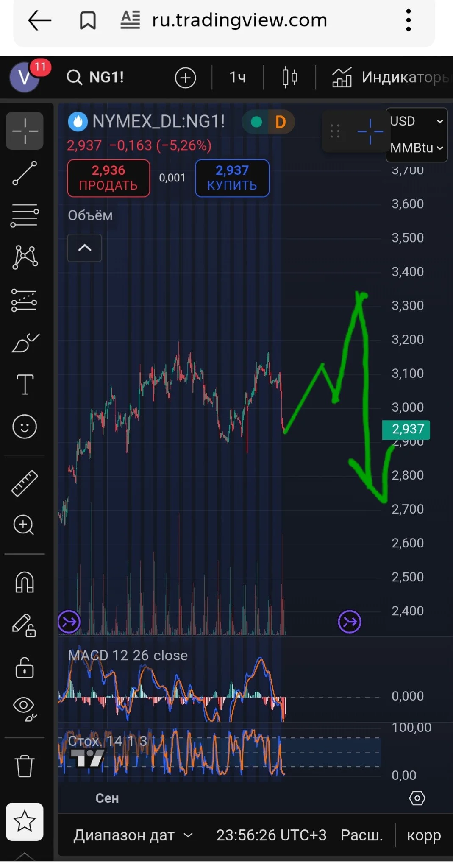The height and width of the screenshot is (868, 453).
Task: Delete drawings with the trash icon
Action: coord(25,766)
